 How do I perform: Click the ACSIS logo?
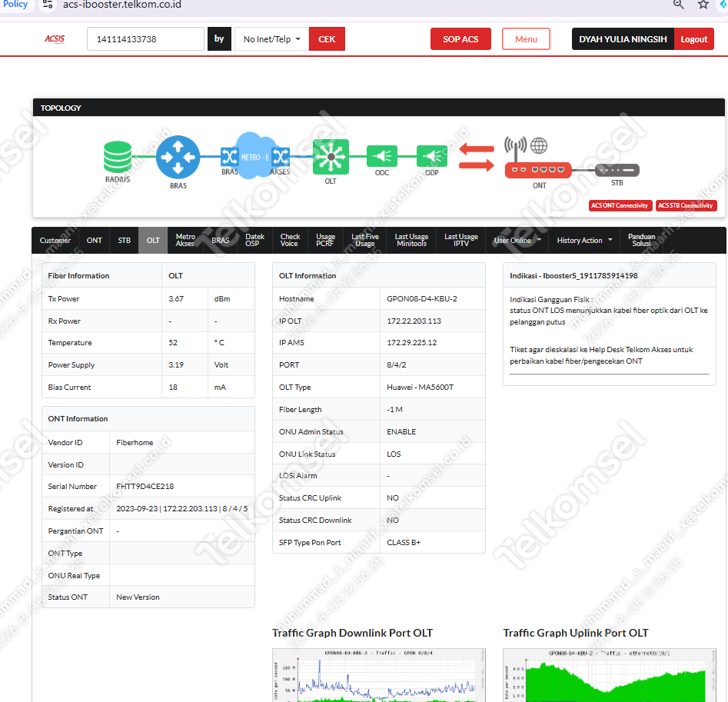55,39
